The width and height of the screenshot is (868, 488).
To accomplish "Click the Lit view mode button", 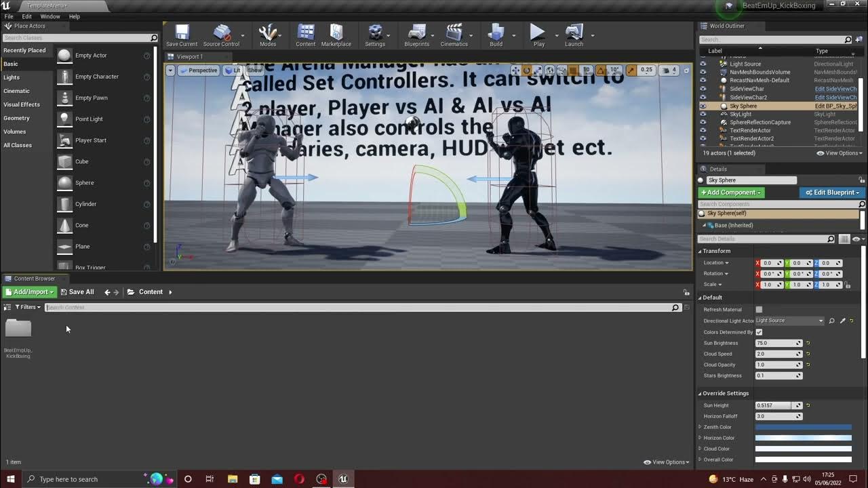I will click(233, 70).
